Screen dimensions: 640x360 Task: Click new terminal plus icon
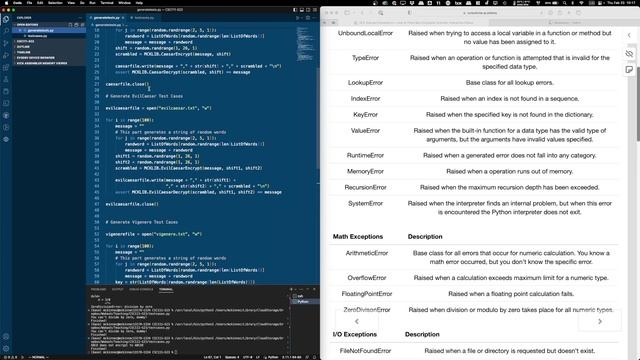pyautogui.click(x=291, y=289)
